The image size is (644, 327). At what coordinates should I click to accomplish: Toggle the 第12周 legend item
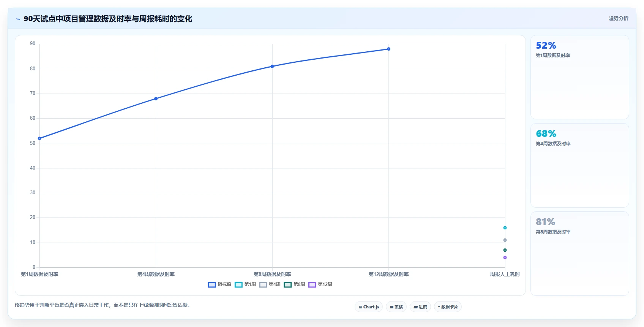tap(320, 284)
